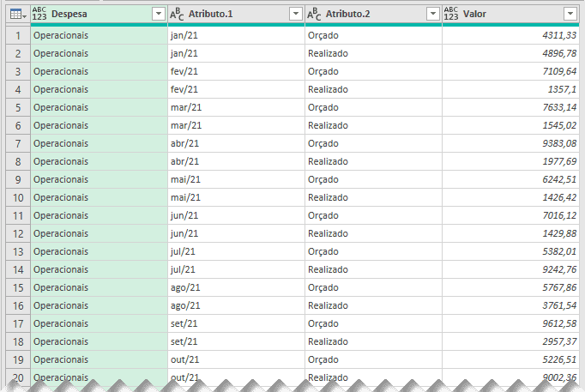Click the data type icon of Valor column
Screen dimensions: 585x392
[x=451, y=14]
